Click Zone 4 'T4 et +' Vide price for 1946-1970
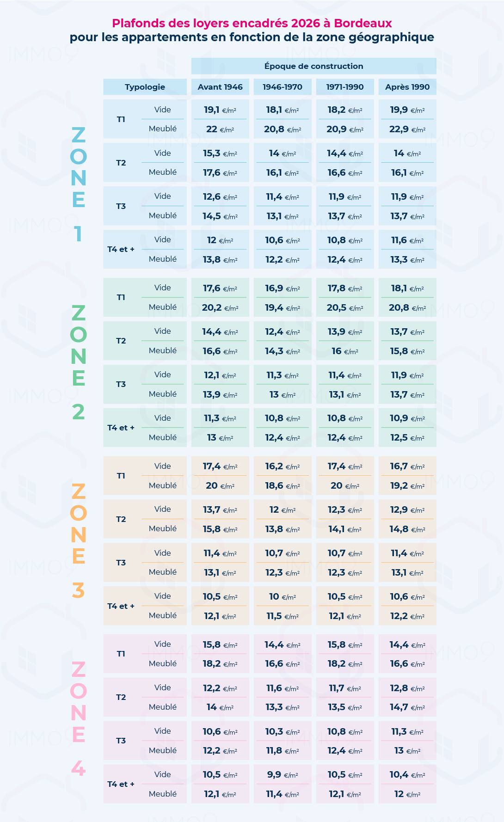504x822 pixels. tap(283, 775)
